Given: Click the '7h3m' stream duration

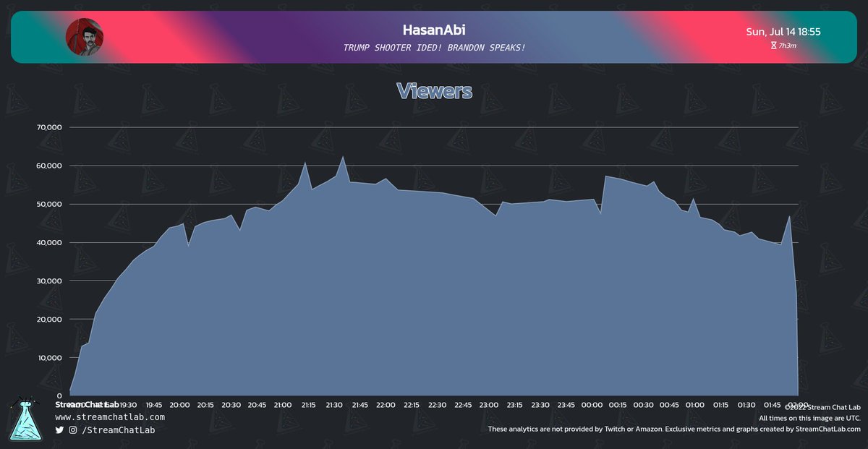Looking at the screenshot, I should click(788, 46).
